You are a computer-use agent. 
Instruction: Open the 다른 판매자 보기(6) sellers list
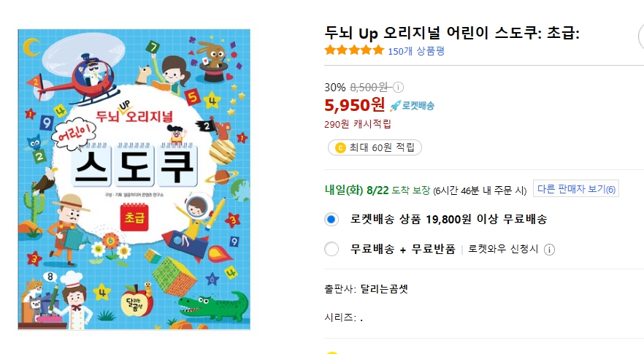pos(576,189)
